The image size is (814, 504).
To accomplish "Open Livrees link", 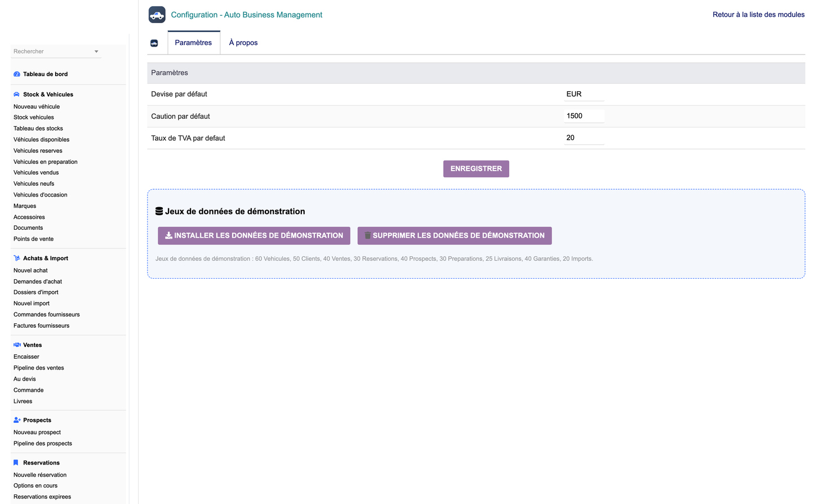I will [23, 402].
